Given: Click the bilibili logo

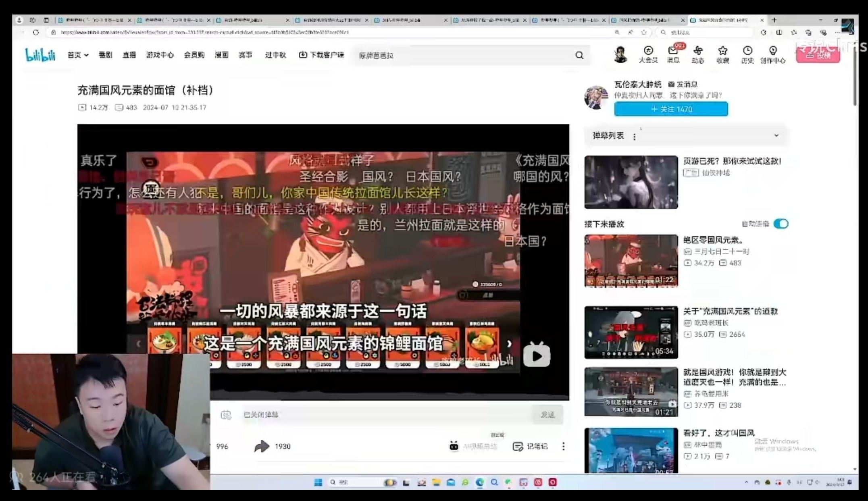Looking at the screenshot, I should click(40, 55).
